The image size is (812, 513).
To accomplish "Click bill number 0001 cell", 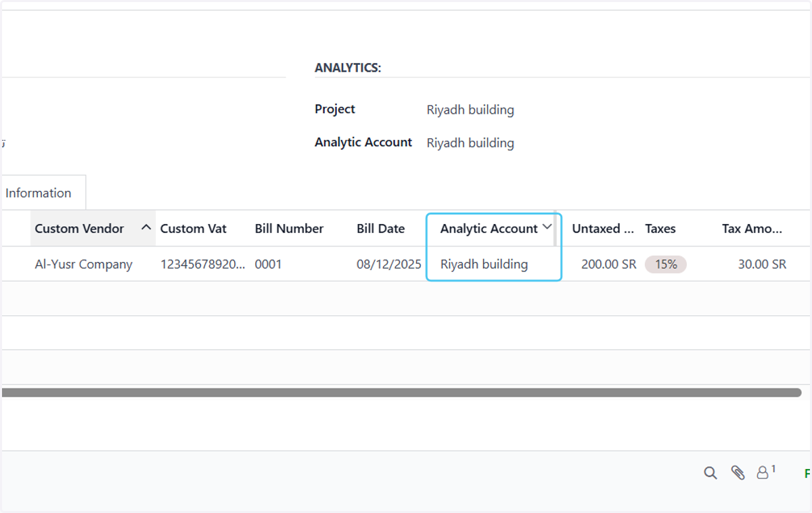I will click(268, 265).
